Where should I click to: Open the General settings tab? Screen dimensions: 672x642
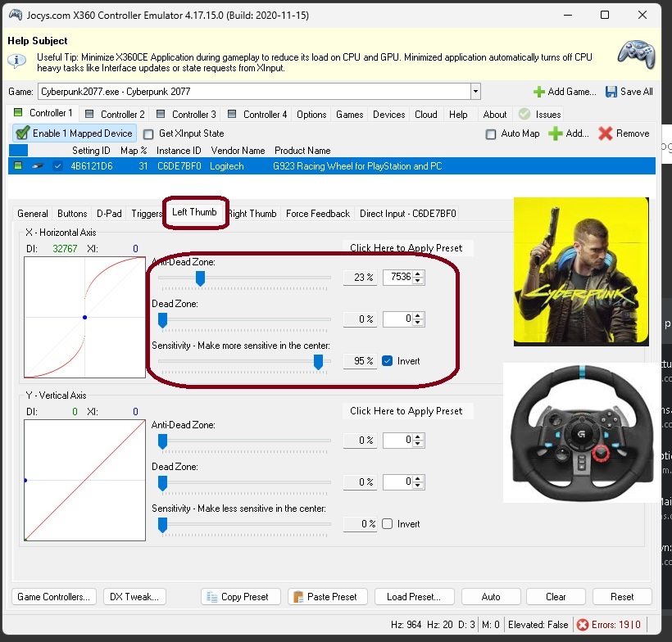point(33,214)
